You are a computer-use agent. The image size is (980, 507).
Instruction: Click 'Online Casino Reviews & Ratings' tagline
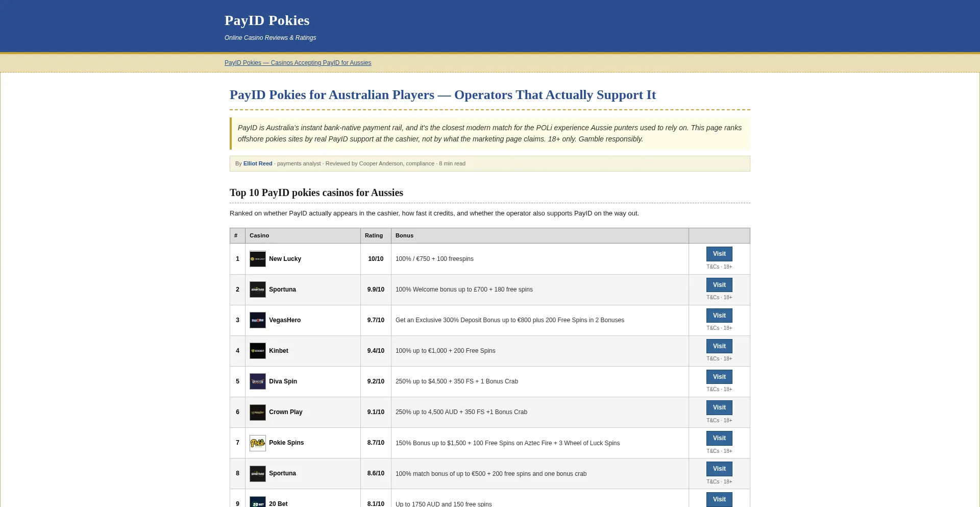270,38
